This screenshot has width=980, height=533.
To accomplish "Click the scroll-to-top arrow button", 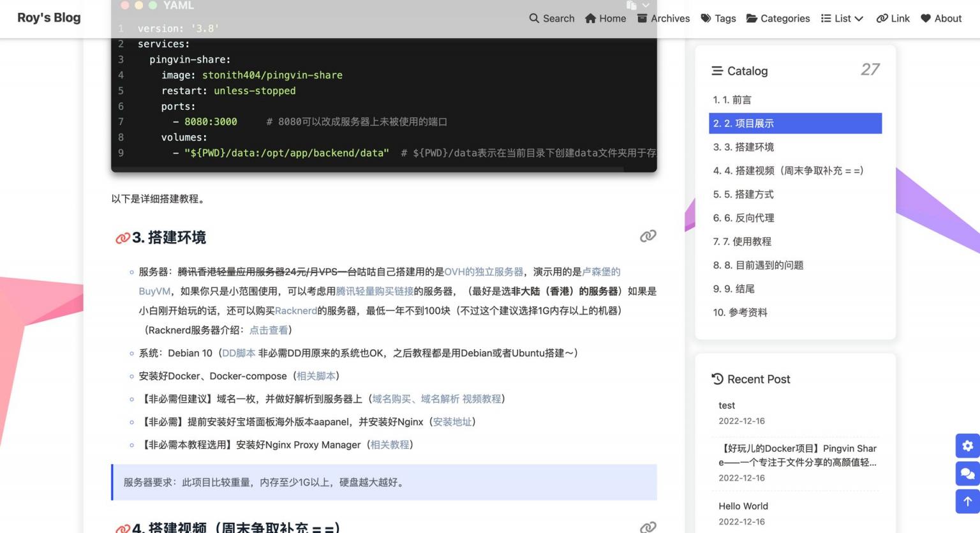I will click(x=967, y=501).
